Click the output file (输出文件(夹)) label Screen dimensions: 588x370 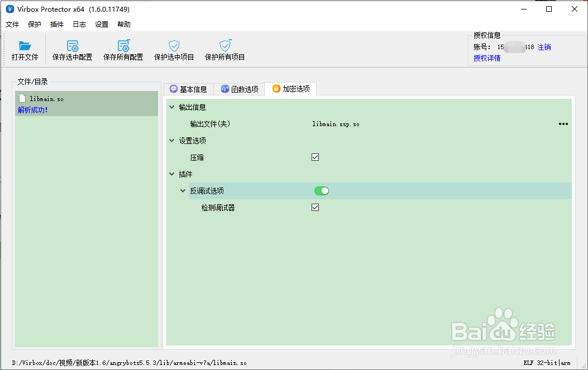click(x=210, y=124)
